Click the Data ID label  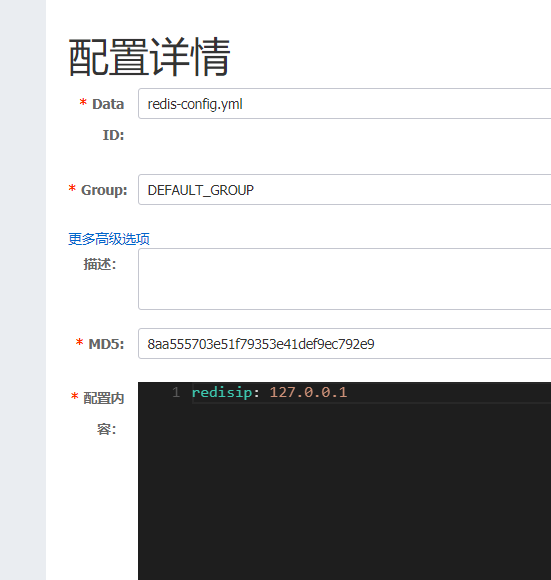point(102,119)
